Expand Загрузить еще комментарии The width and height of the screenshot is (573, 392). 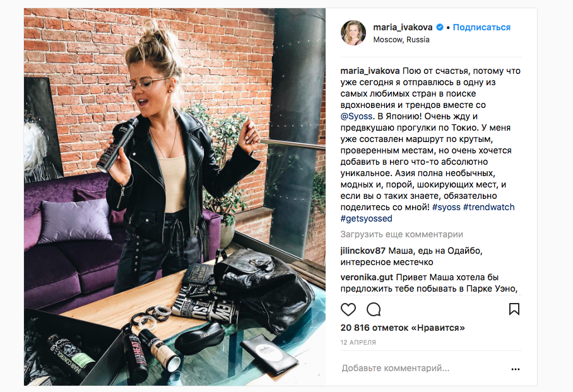pyautogui.click(x=401, y=234)
